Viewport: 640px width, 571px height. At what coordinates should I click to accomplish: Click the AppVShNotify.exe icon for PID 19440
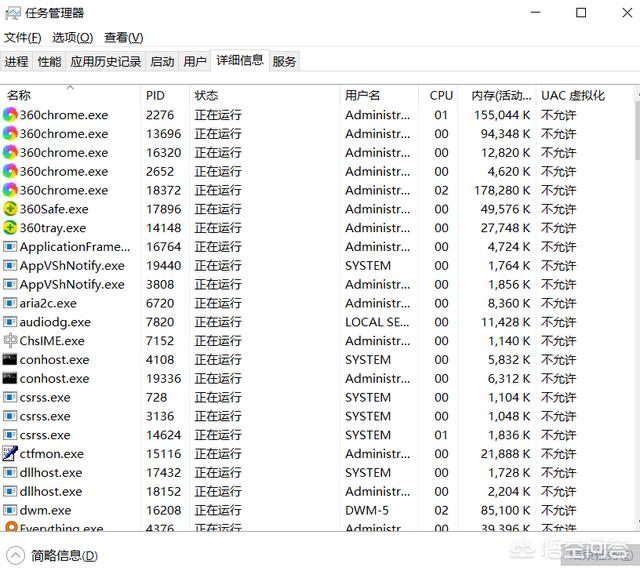[10, 265]
